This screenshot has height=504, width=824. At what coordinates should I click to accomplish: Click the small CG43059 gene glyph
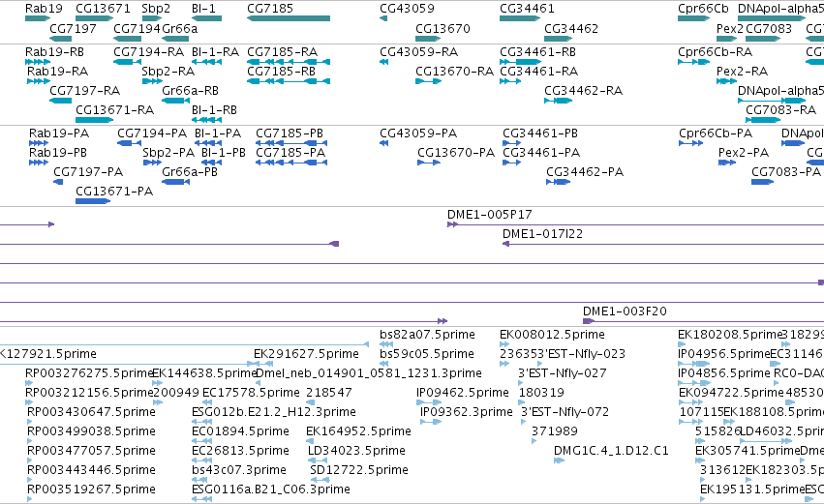coord(383,18)
